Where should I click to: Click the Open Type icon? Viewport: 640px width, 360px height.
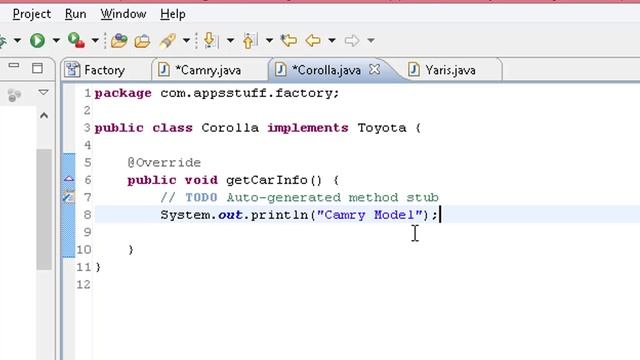119,40
